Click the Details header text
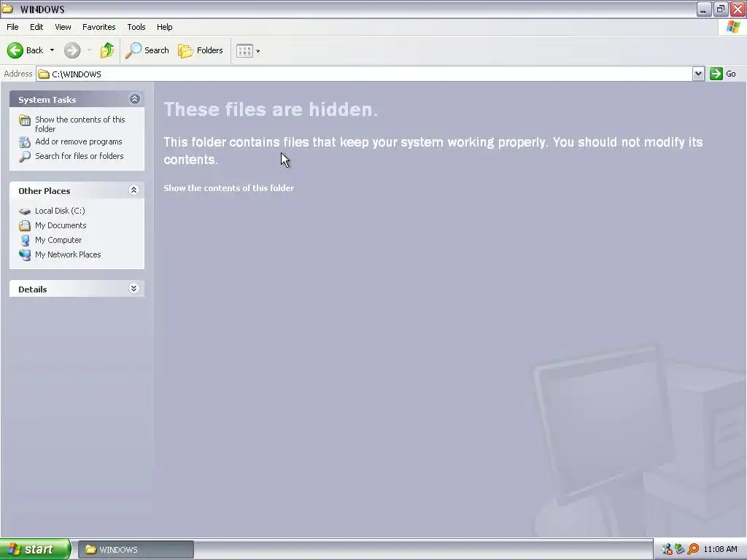The width and height of the screenshot is (747, 560). pos(32,289)
